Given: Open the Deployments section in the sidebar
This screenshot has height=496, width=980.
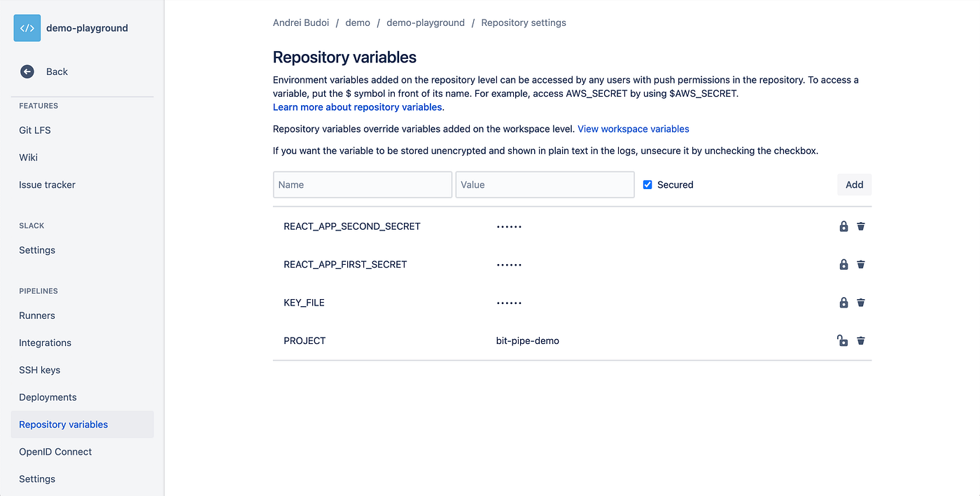Looking at the screenshot, I should (48, 397).
